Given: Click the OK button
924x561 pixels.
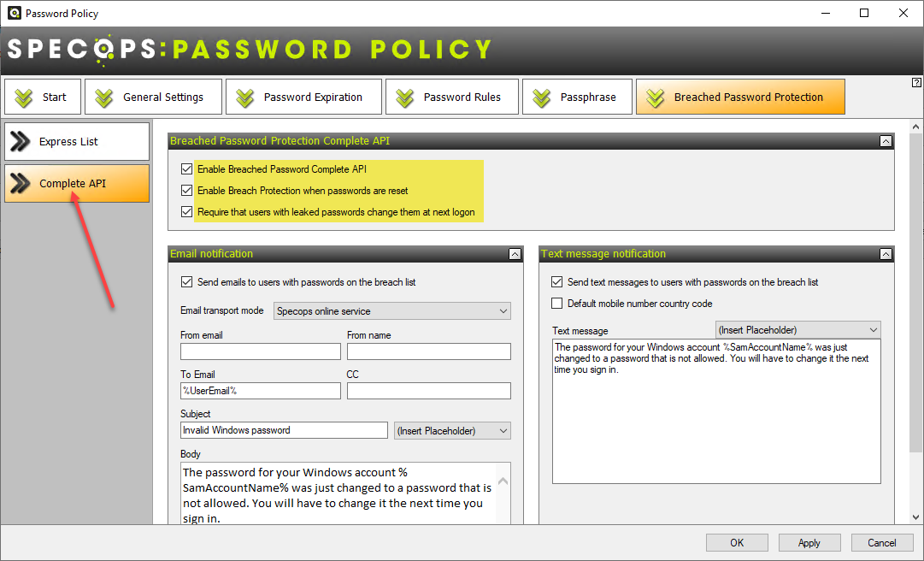Looking at the screenshot, I should click(737, 543).
